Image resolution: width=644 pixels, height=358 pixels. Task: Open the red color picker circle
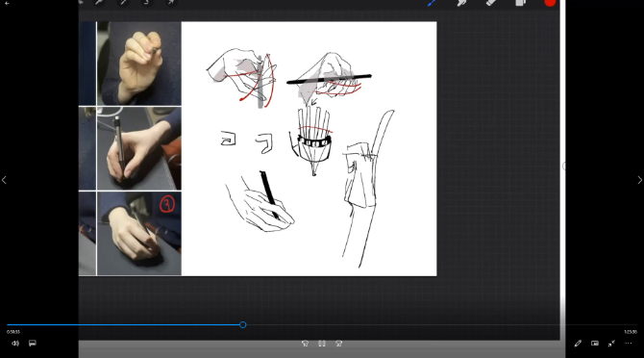point(550,3)
